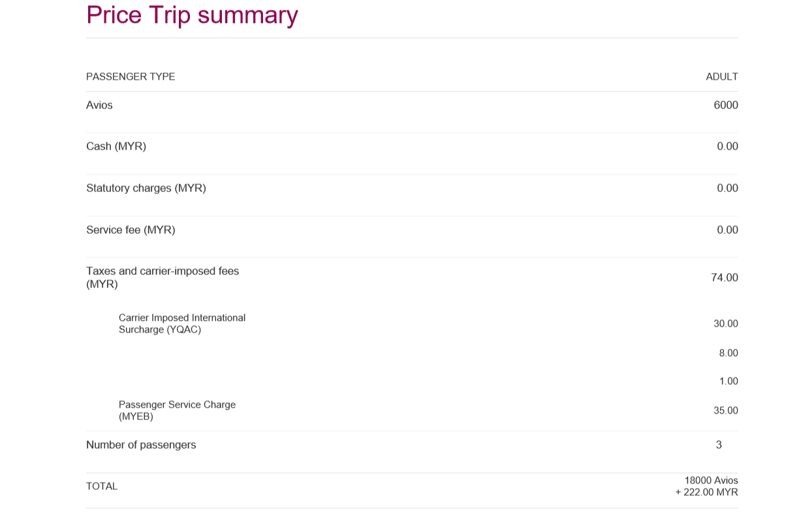
Task: Click the Number of passengers label
Action: tap(141, 445)
